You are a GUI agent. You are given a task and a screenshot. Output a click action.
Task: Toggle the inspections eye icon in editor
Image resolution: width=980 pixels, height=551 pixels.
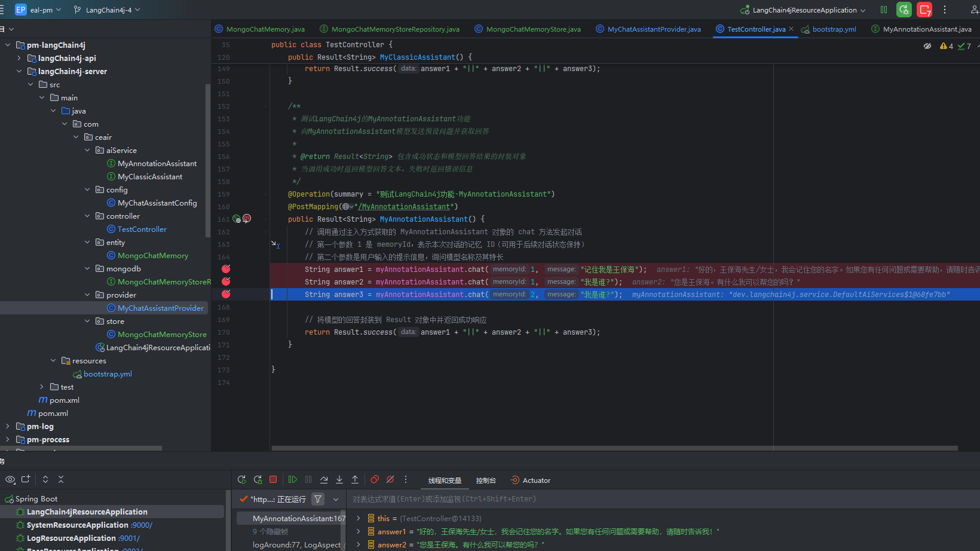coord(927,46)
